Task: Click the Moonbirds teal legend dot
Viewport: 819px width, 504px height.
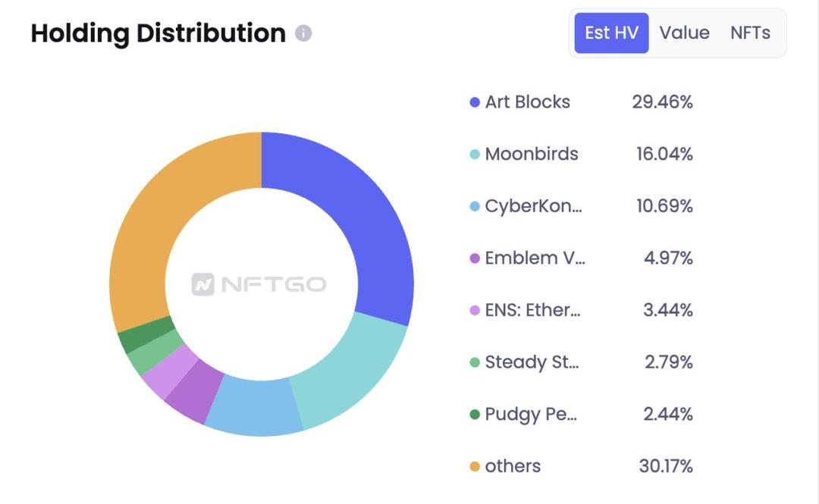Action: point(475,155)
